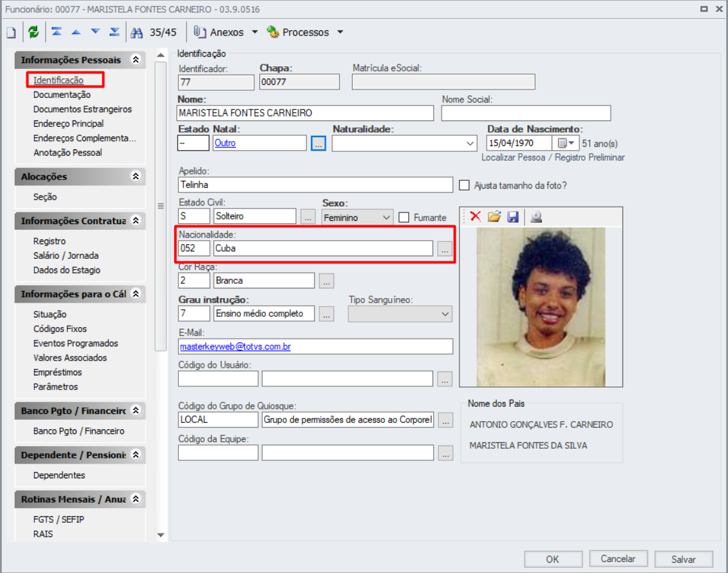Click the masterkeyweb e-mail link
This screenshot has height=573, width=728.
tap(235, 346)
